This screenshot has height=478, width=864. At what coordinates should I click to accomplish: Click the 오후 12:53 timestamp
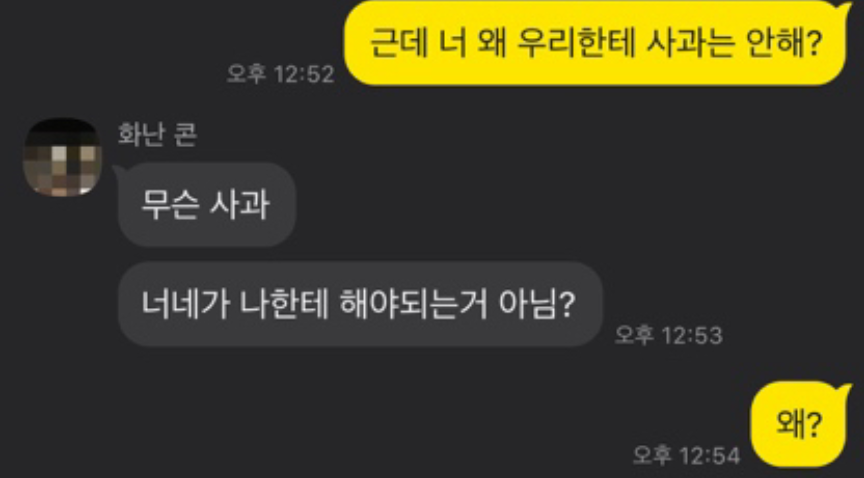pos(668,335)
